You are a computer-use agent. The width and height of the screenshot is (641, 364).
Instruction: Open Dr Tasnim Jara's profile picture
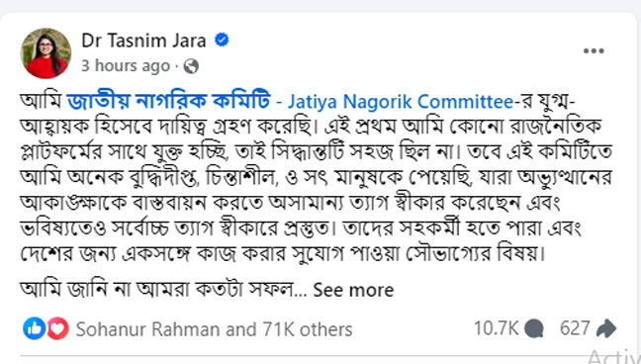click(46, 53)
